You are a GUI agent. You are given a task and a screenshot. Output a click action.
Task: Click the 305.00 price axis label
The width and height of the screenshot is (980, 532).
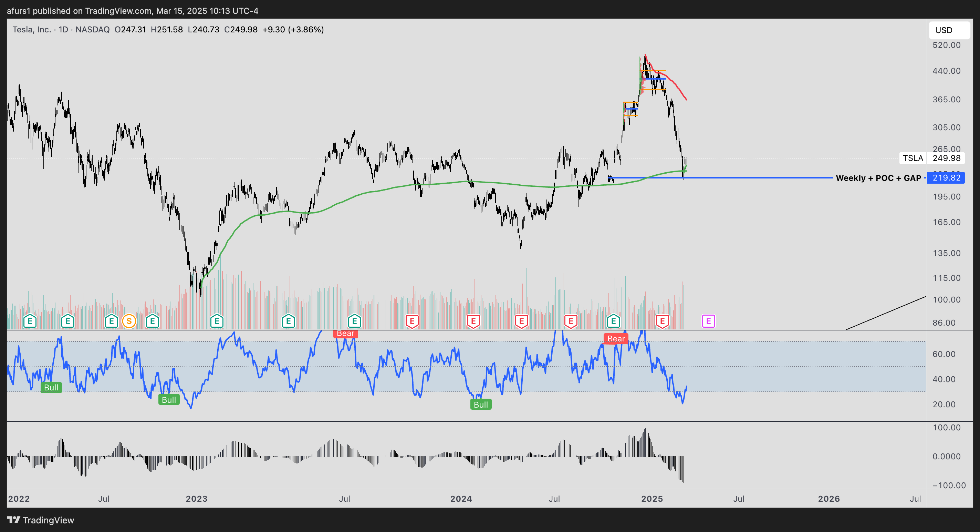pos(946,127)
